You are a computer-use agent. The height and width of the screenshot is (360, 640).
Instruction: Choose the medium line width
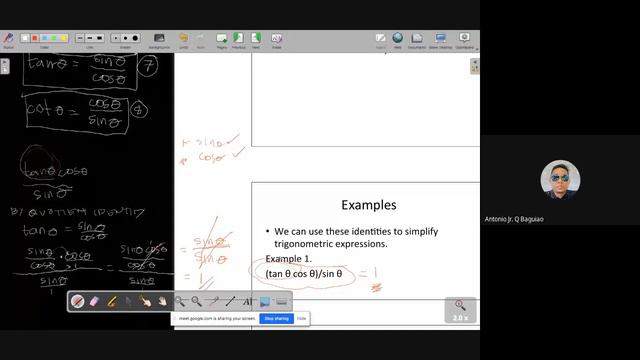coord(90,38)
